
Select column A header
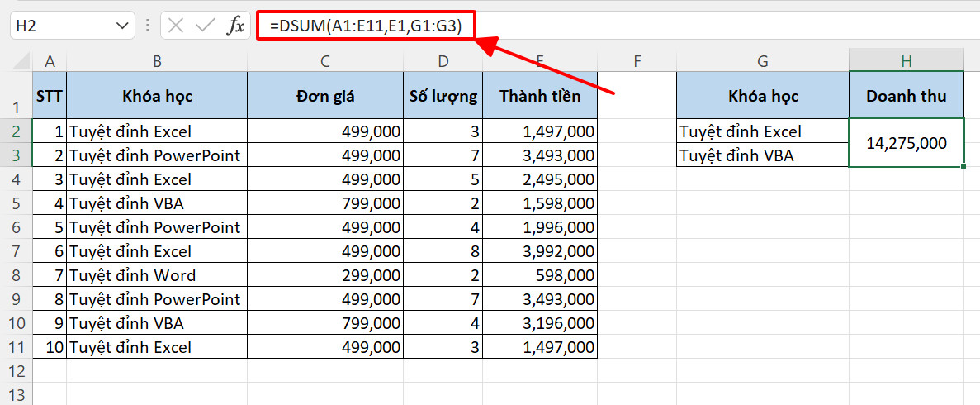pos(50,60)
